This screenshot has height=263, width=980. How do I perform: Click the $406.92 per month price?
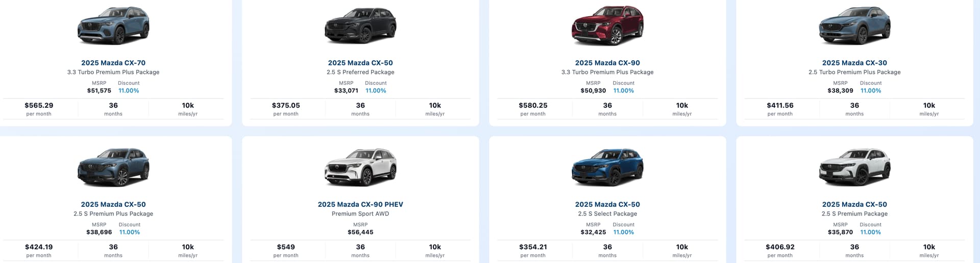[x=780, y=247]
